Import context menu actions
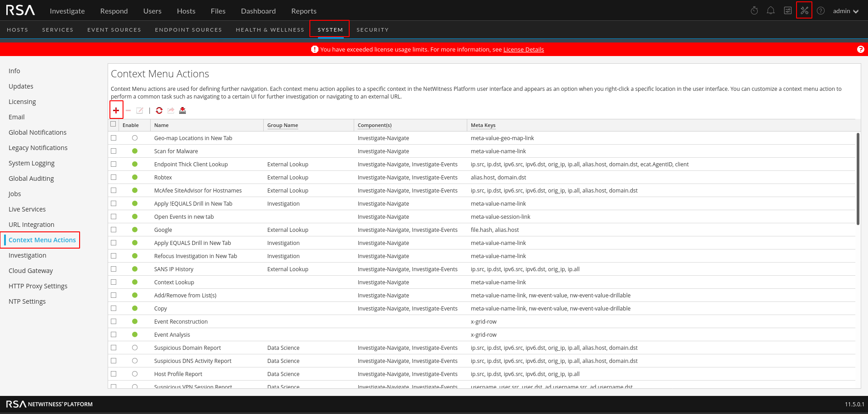Viewport: 868px width, 414px height. [x=182, y=110]
